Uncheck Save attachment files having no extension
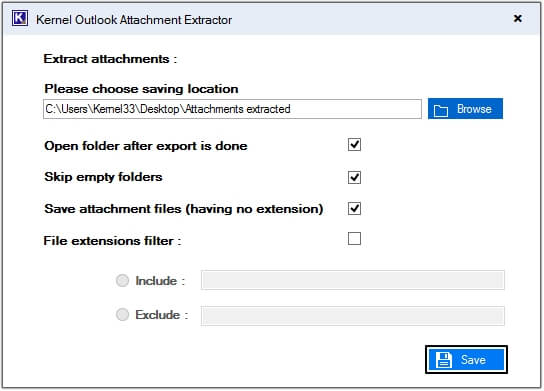544x391 pixels. [x=354, y=209]
